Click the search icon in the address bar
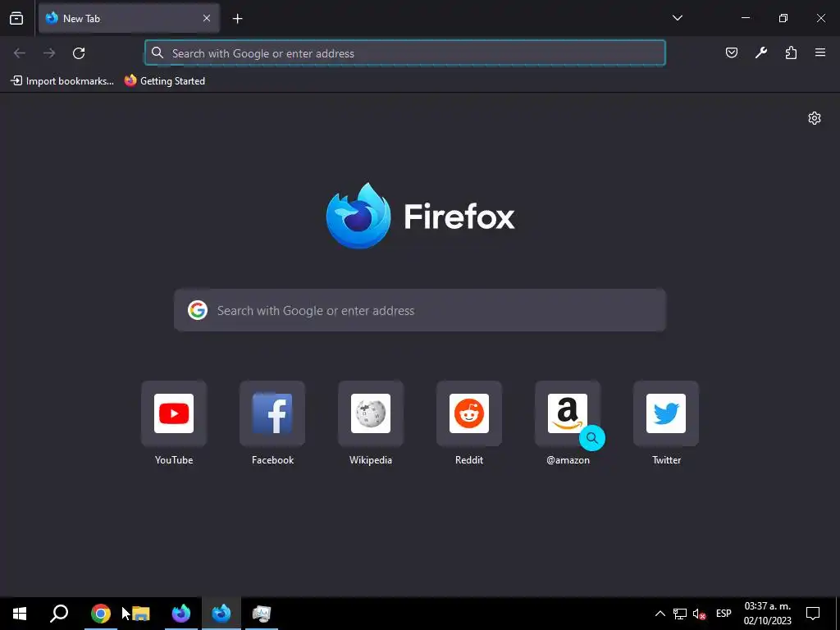The width and height of the screenshot is (840, 630). [157, 52]
